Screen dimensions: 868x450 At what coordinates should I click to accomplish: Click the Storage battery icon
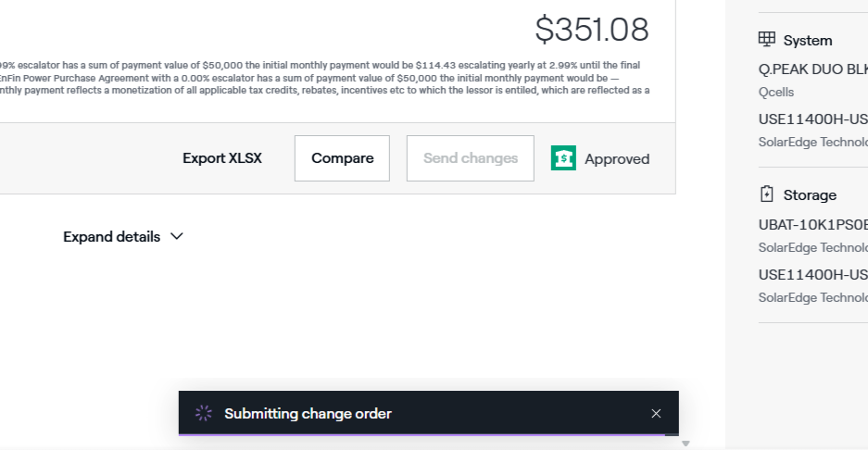(766, 194)
